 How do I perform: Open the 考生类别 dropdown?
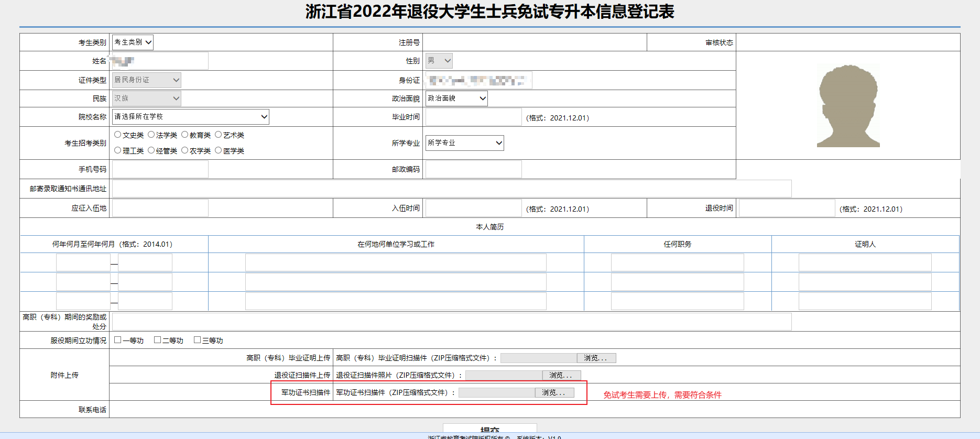133,42
